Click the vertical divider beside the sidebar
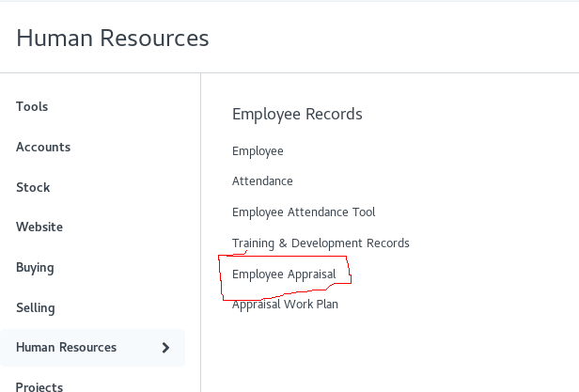 201,232
